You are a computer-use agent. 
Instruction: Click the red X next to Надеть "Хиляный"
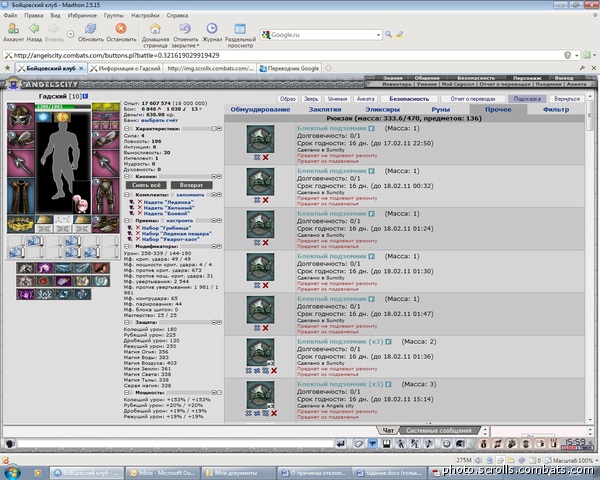(x=140, y=207)
